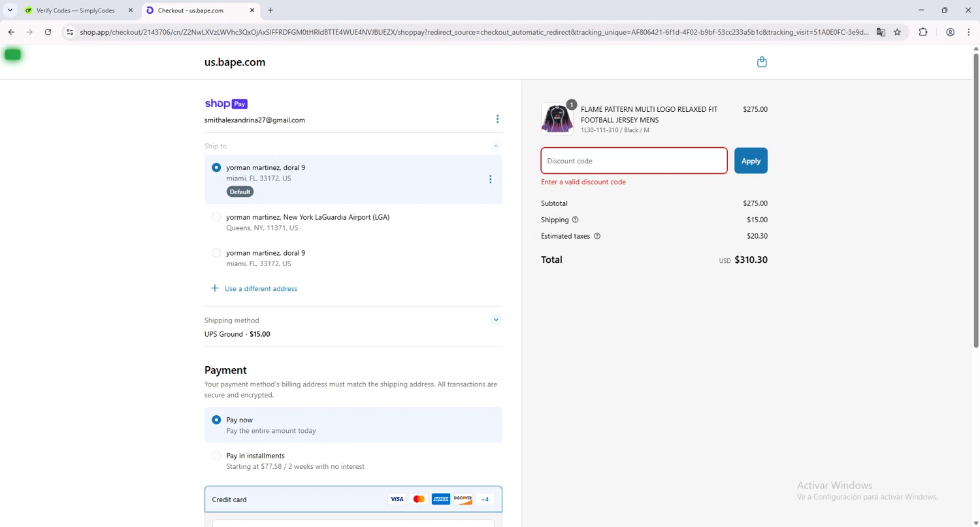Click Use a different address link
Image resolution: width=980 pixels, height=527 pixels.
[x=261, y=288]
